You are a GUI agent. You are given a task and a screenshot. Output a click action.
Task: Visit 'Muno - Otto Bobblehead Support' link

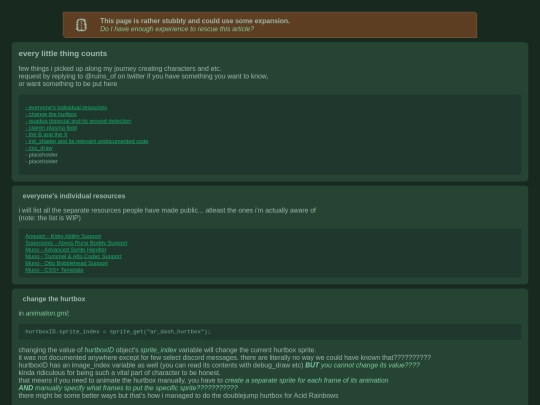click(66, 263)
